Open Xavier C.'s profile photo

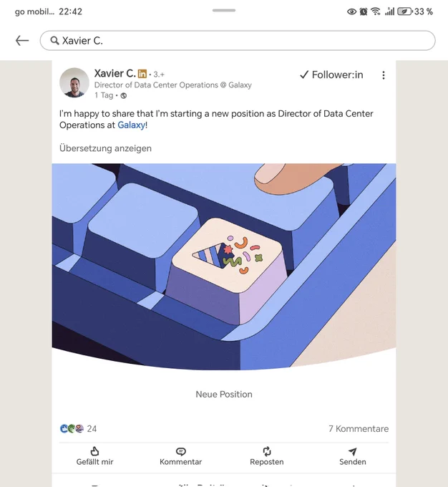coord(74,83)
